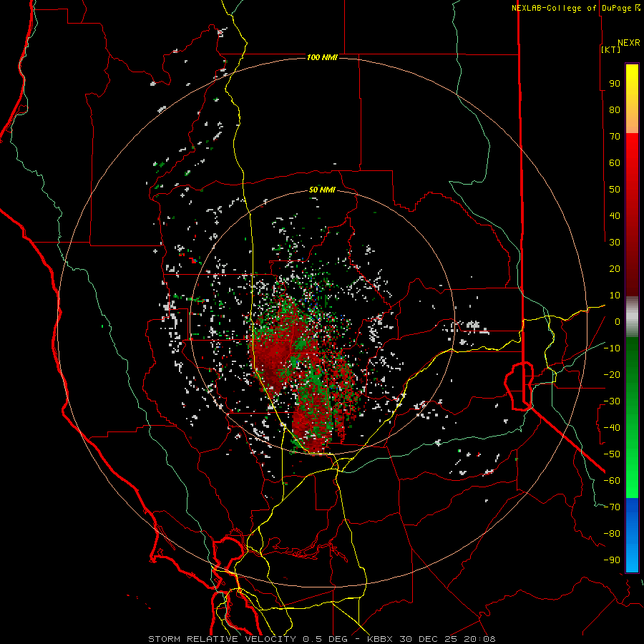This screenshot has width=644, height=644.
Task: Click the 50 value on the velocity scale
Action: pos(615,190)
